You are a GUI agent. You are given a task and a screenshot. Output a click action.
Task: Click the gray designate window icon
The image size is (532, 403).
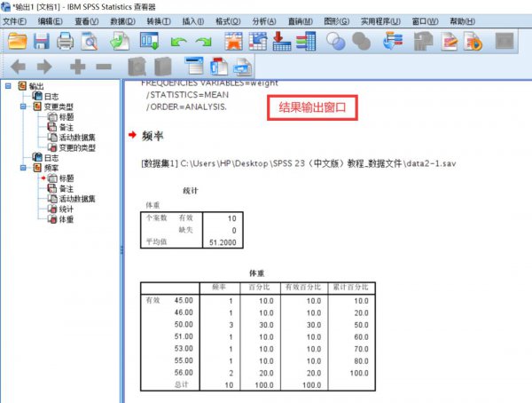[x=424, y=41]
